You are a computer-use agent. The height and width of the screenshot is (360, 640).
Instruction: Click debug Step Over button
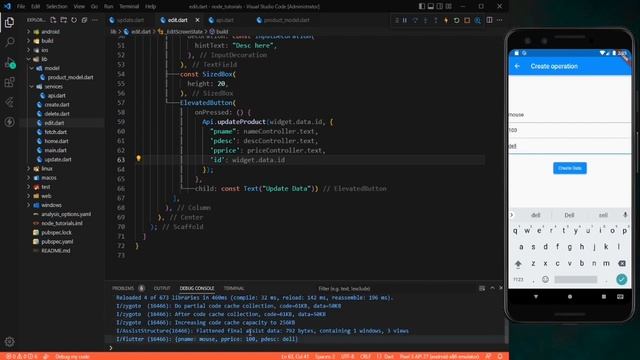point(415,20)
